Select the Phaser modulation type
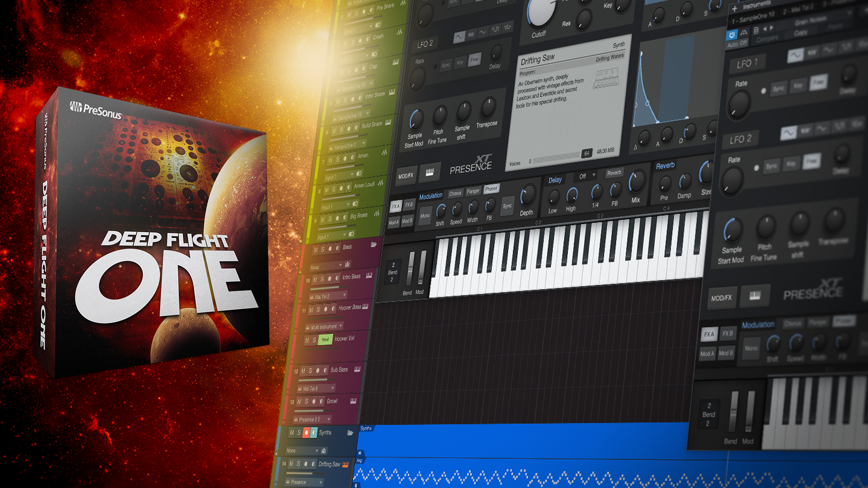 point(491,188)
